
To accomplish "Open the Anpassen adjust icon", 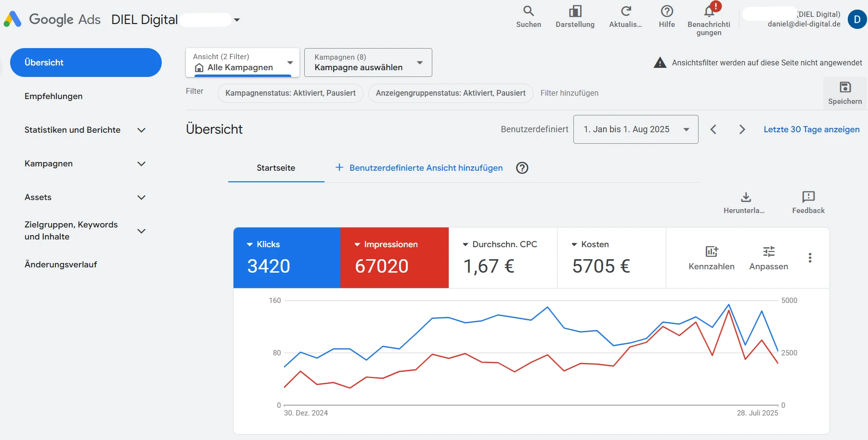I will pyautogui.click(x=769, y=251).
